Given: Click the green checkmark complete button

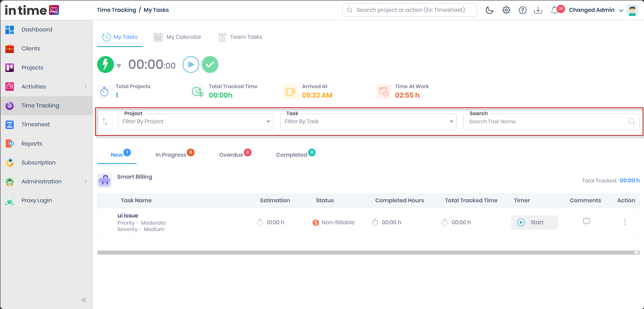Looking at the screenshot, I should pos(210,65).
